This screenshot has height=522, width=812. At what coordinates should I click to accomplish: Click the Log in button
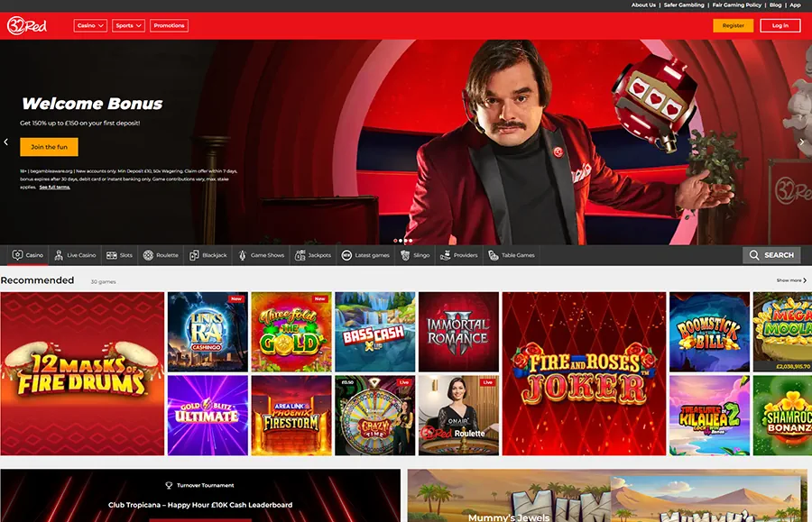[x=780, y=25]
